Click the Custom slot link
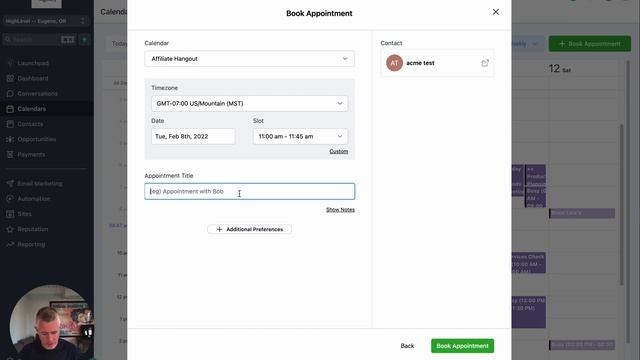 pos(339,151)
